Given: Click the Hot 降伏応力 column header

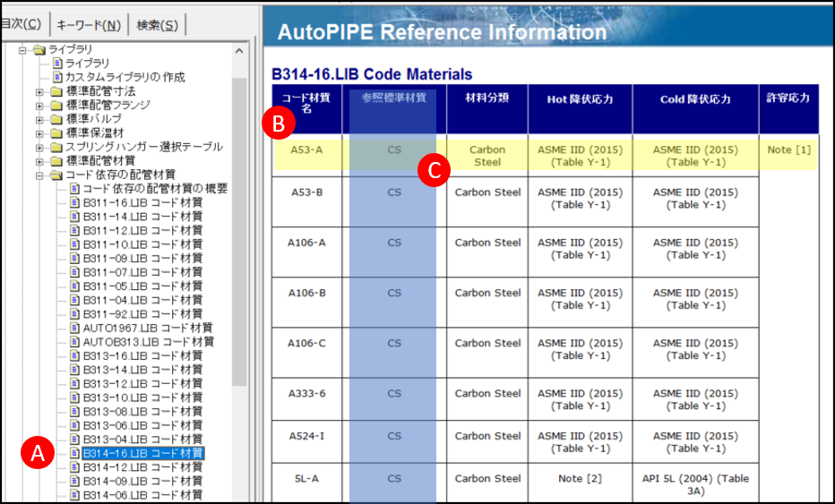Looking at the screenshot, I should pos(580,108).
